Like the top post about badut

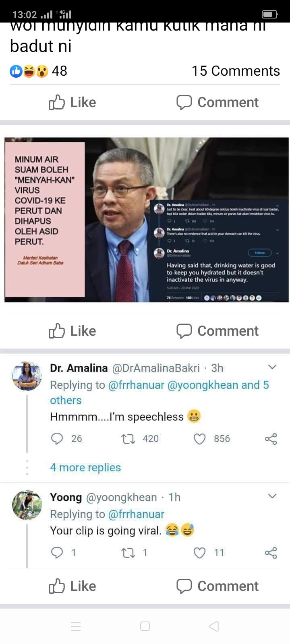(x=72, y=102)
